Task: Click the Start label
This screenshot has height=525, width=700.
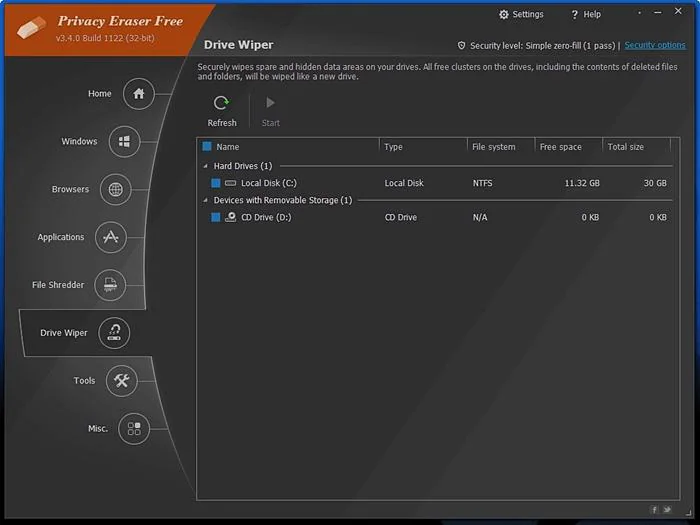Action: (x=271, y=123)
